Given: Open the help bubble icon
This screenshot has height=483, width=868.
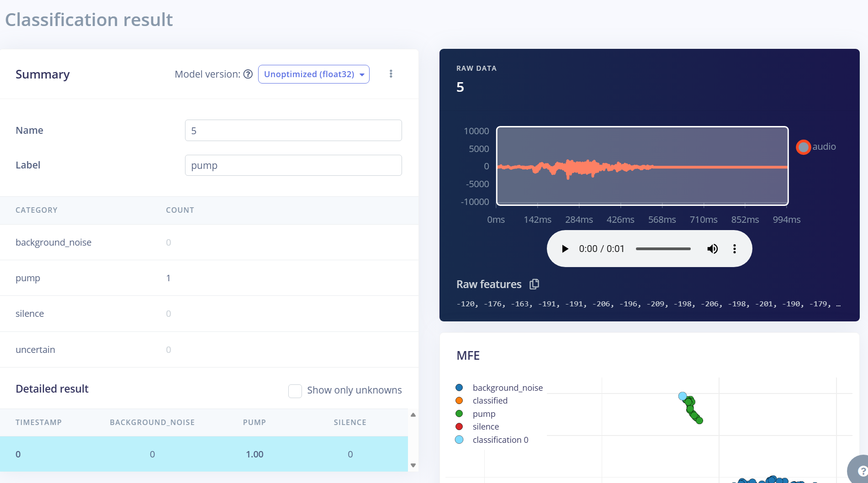Looking at the screenshot, I should point(861,471).
